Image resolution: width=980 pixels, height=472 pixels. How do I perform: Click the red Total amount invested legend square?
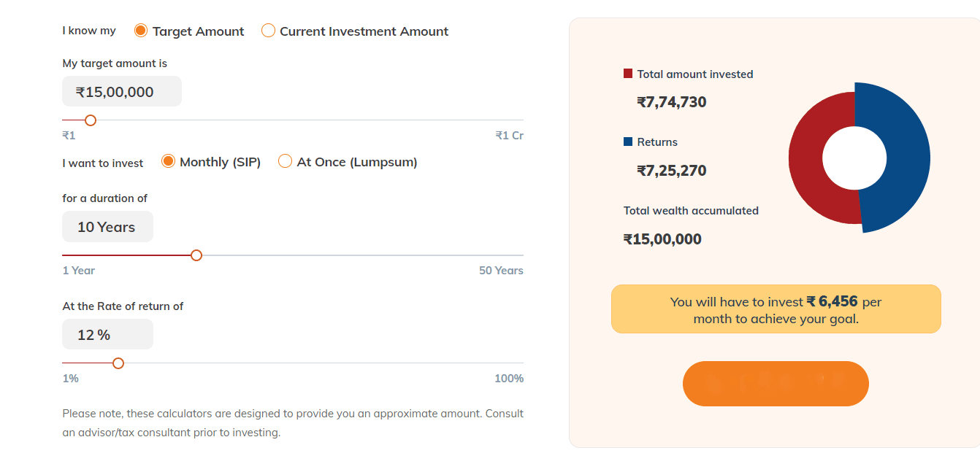click(x=628, y=74)
